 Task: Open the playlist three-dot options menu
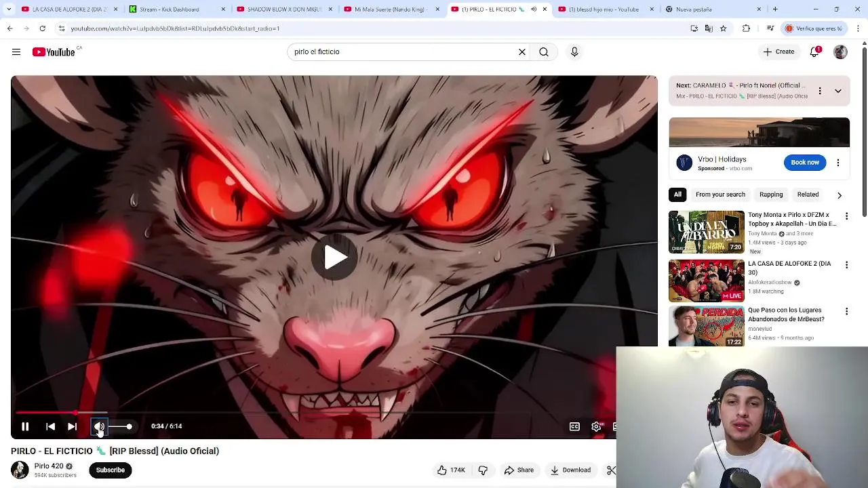click(819, 91)
